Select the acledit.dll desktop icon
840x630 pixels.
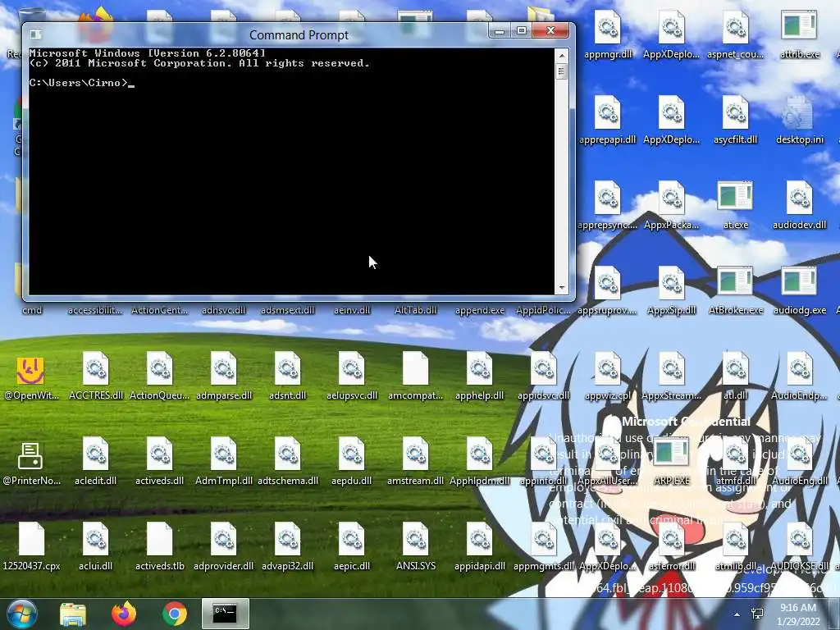click(96, 461)
